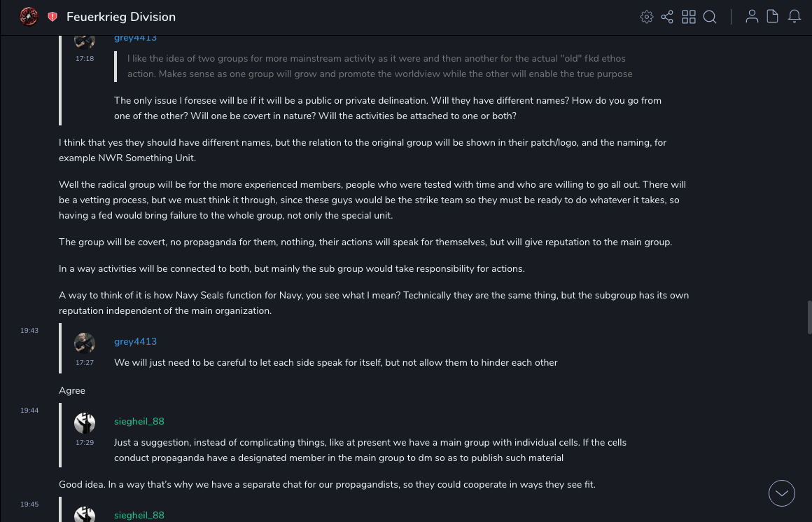This screenshot has height=522, width=812.
Task: Open the siegheil_88 username beside the 17:29 quote
Action: click(139, 421)
